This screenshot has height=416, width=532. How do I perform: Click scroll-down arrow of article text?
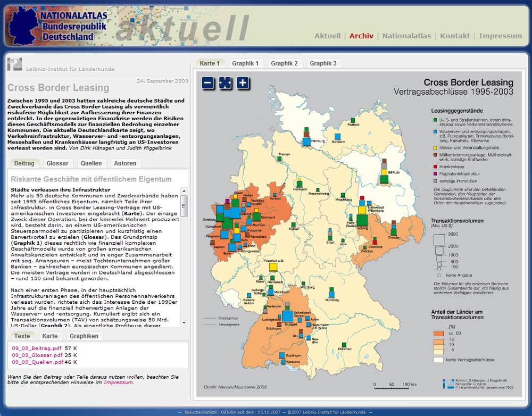coord(184,323)
